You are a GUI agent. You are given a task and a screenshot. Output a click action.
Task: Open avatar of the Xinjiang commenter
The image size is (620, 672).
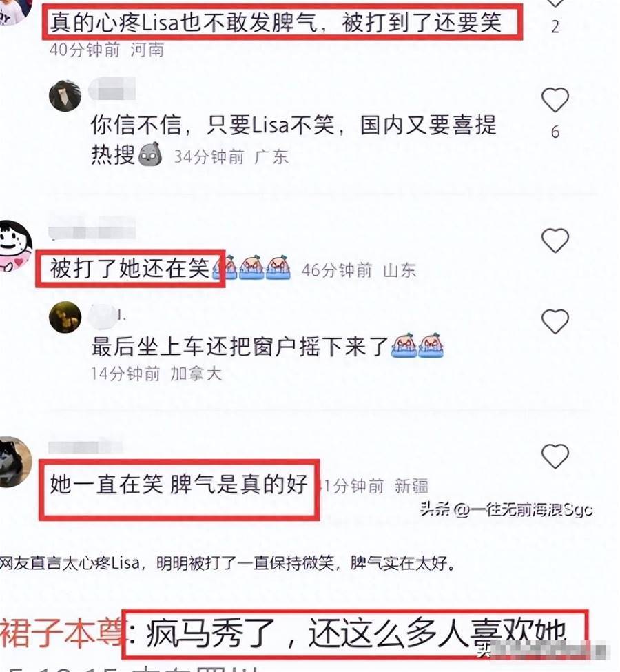[15, 462]
